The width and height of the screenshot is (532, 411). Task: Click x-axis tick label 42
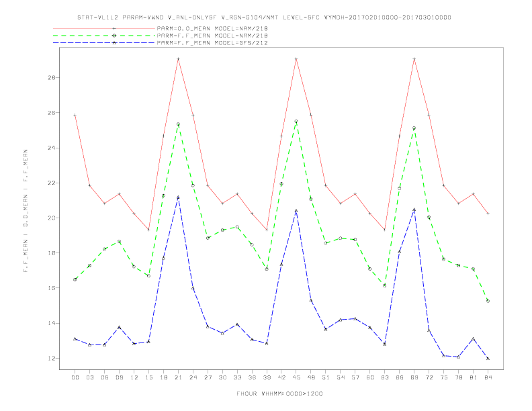pyautogui.click(x=281, y=377)
